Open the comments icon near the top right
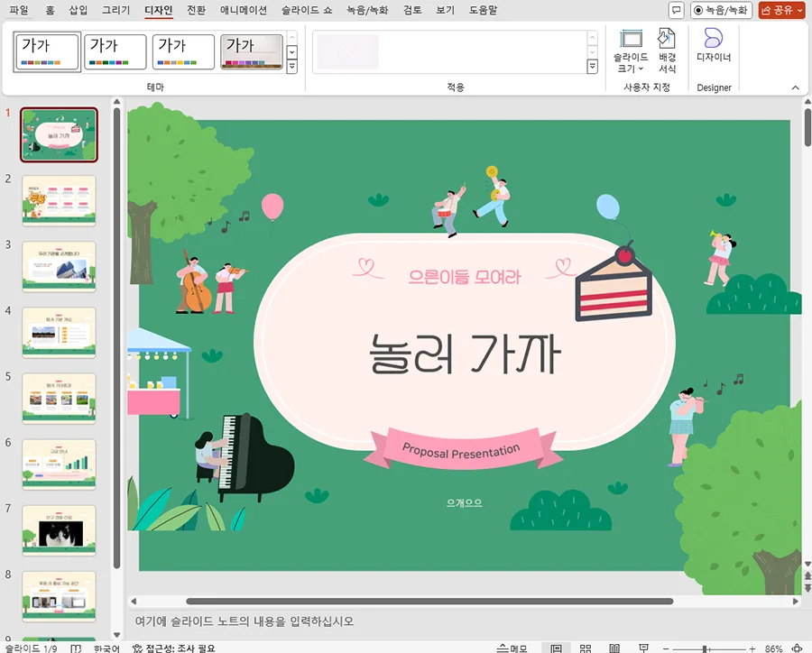812x653 pixels. pyautogui.click(x=677, y=10)
